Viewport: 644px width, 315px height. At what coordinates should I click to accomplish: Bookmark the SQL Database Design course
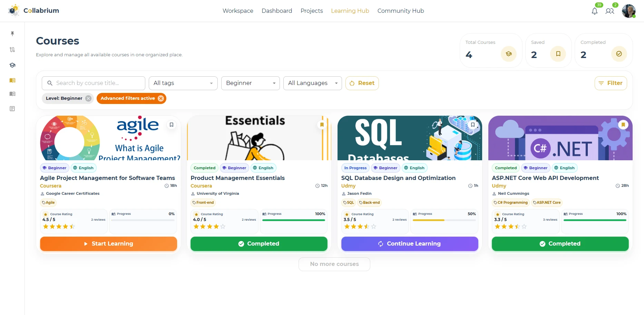coord(473,125)
